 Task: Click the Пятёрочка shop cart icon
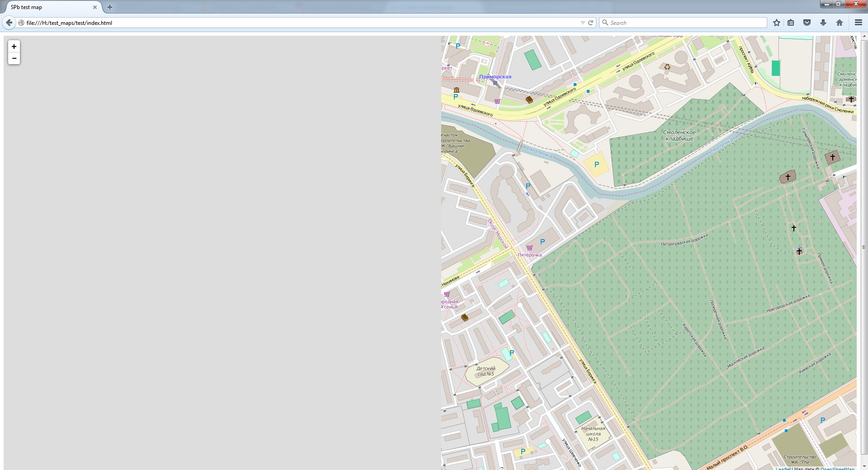(x=529, y=248)
